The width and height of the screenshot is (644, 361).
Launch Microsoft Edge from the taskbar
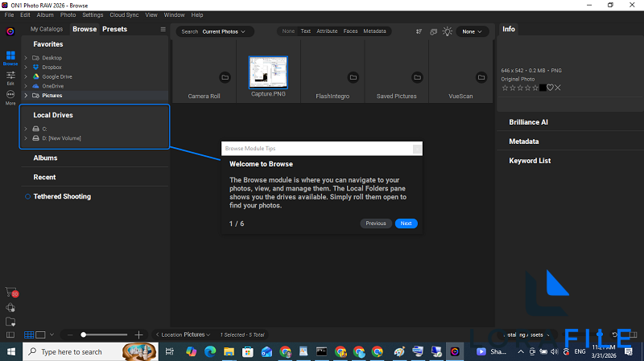(x=210, y=351)
